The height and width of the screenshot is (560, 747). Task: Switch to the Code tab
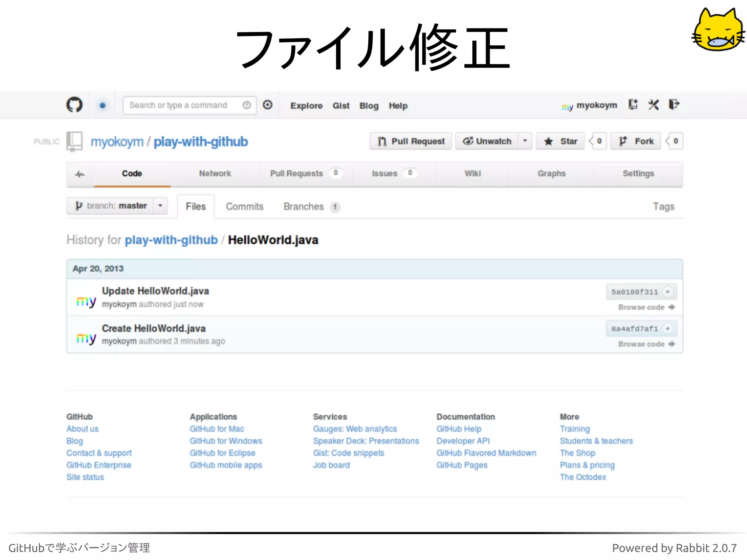[x=132, y=174]
